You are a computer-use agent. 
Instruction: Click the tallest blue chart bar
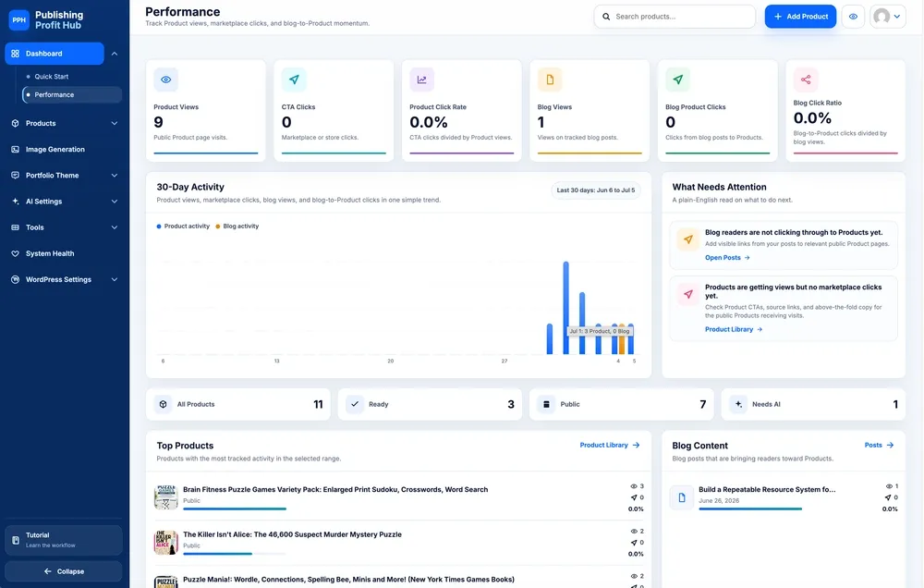point(565,308)
